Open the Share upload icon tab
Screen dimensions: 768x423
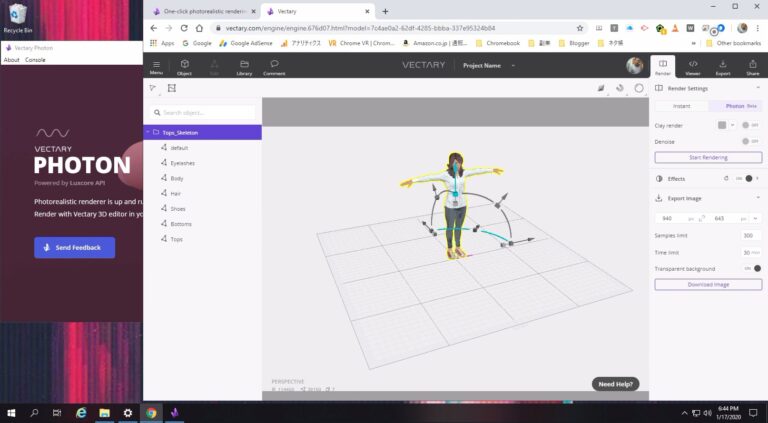click(x=753, y=67)
